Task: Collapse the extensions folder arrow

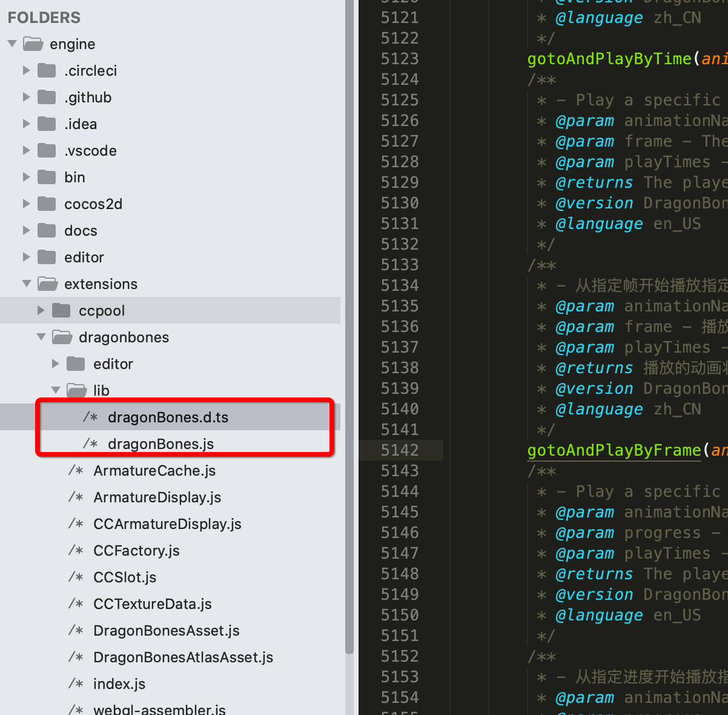Action: point(26,284)
